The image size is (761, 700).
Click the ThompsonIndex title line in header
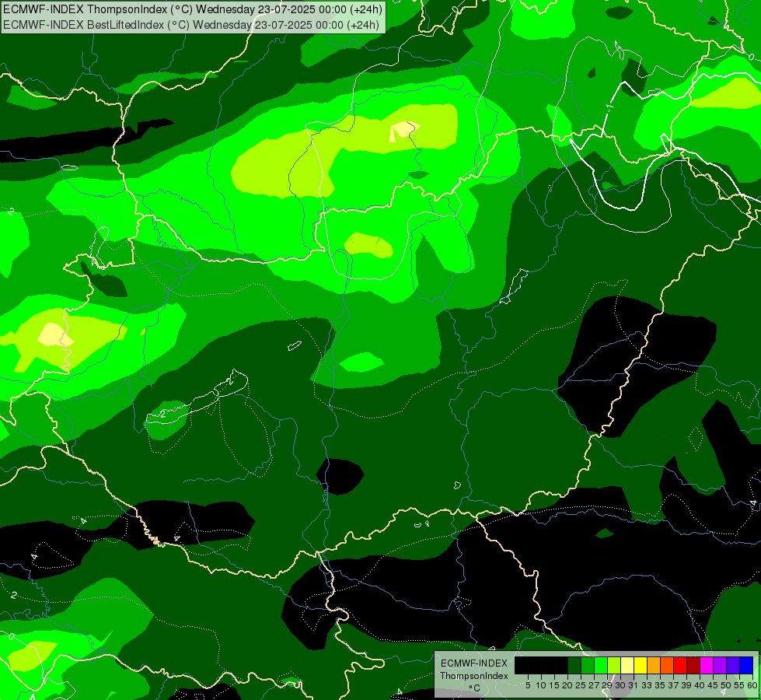coord(193,9)
